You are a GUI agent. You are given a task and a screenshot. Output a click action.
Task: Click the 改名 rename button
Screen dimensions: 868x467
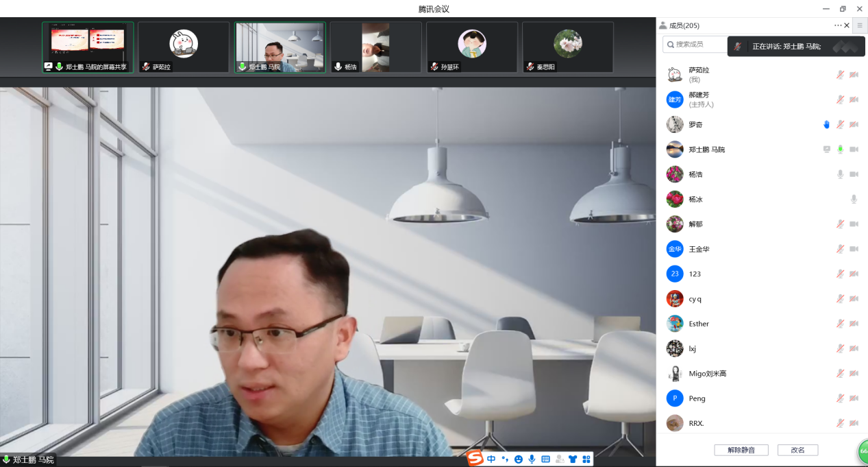pyautogui.click(x=797, y=450)
